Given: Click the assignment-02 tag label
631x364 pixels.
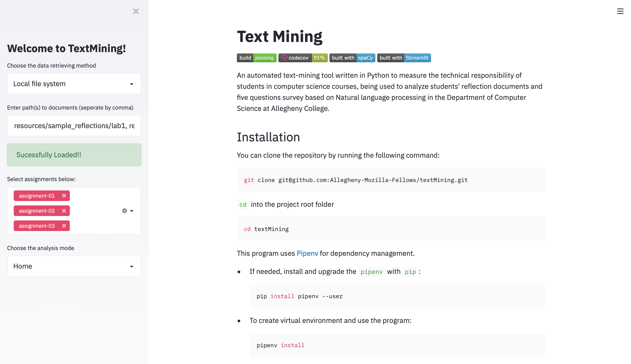Looking at the screenshot, I should (37, 211).
